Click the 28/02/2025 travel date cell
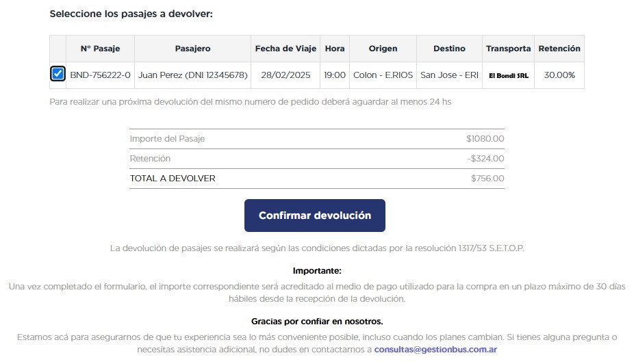 pyautogui.click(x=285, y=75)
